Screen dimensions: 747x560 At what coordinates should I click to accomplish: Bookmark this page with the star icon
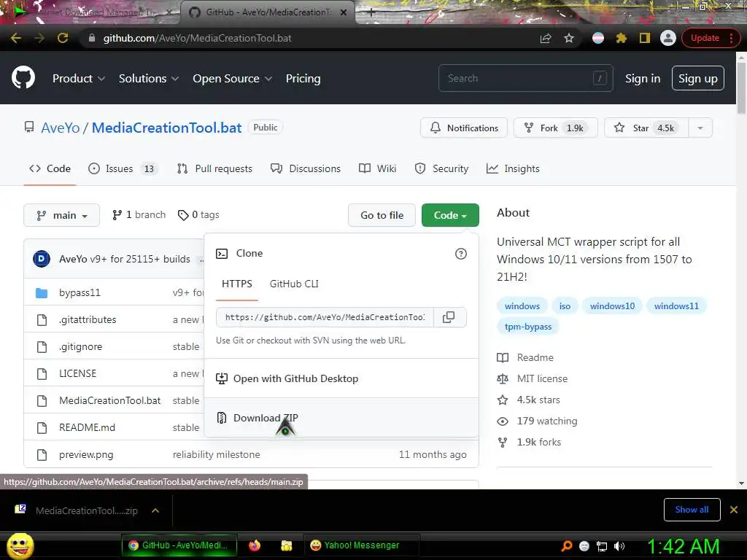pyautogui.click(x=569, y=38)
